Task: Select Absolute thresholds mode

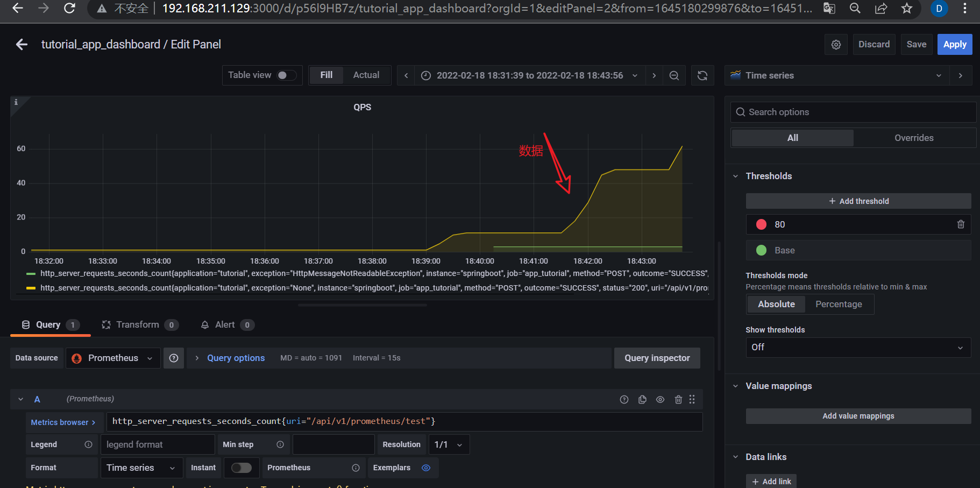Action: 776,304
